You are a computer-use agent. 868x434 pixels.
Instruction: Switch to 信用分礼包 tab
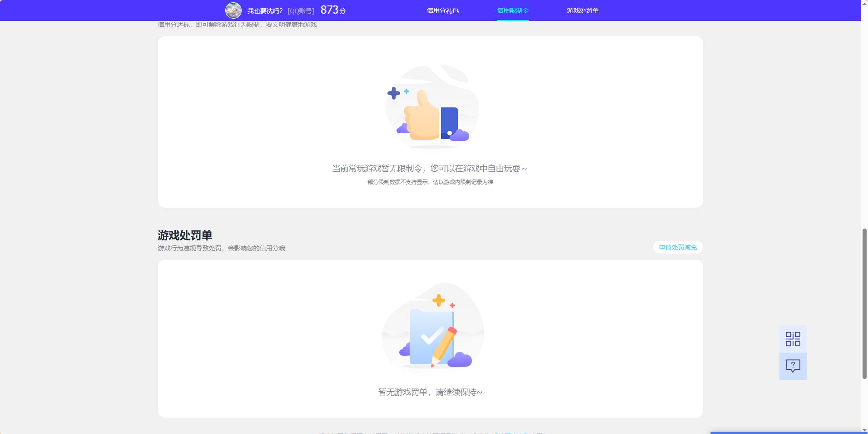pyautogui.click(x=442, y=10)
